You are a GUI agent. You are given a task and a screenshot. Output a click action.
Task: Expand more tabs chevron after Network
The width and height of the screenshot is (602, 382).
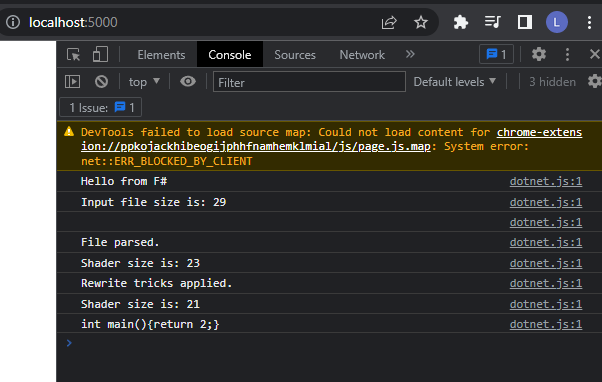tap(410, 54)
